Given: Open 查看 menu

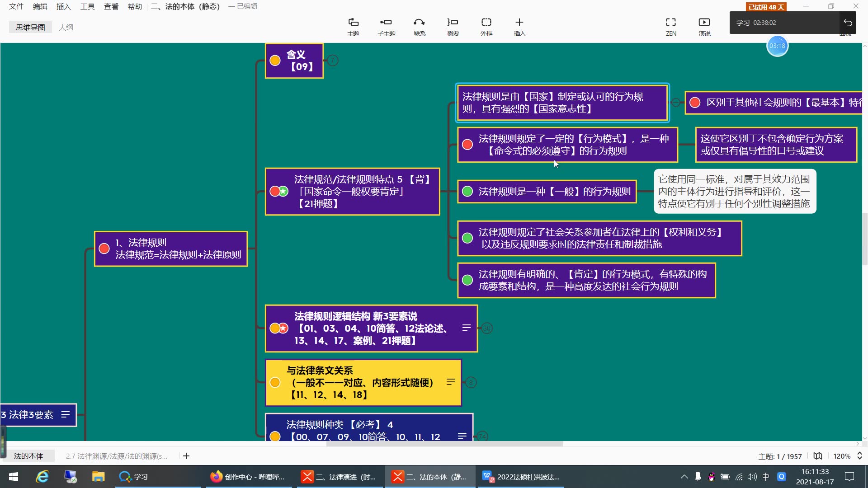Looking at the screenshot, I should pos(111,6).
